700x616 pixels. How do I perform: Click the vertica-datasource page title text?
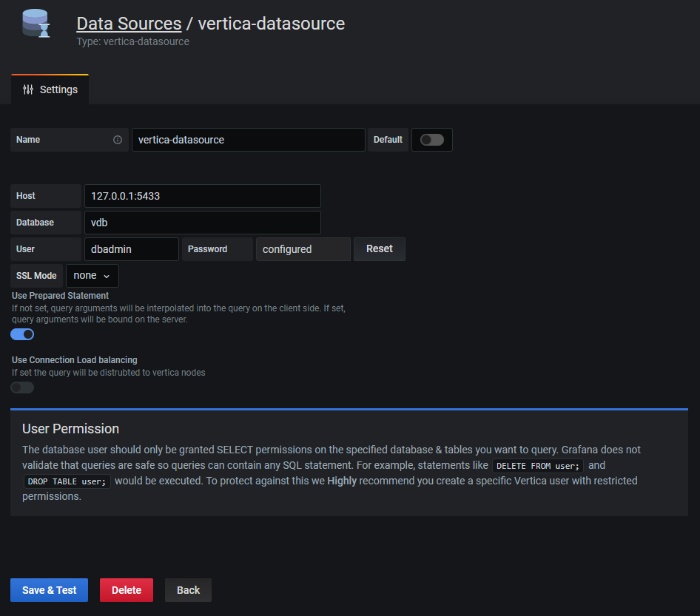point(272,24)
